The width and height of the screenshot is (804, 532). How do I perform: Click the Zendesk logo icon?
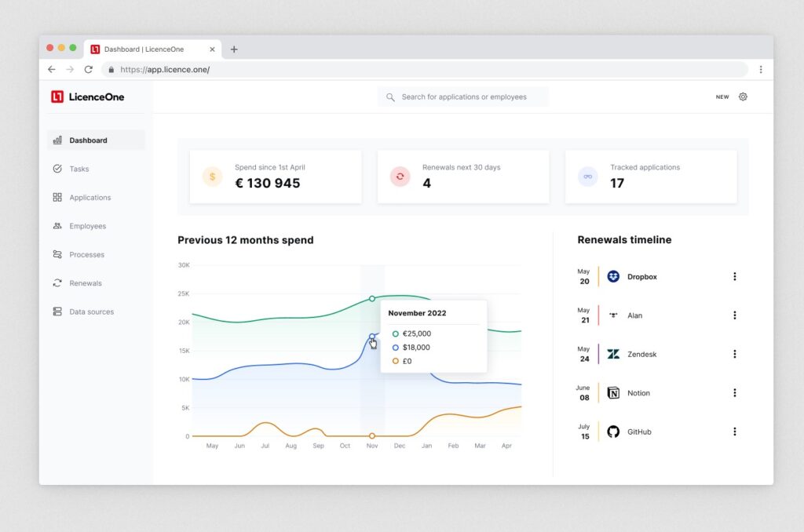tap(613, 354)
